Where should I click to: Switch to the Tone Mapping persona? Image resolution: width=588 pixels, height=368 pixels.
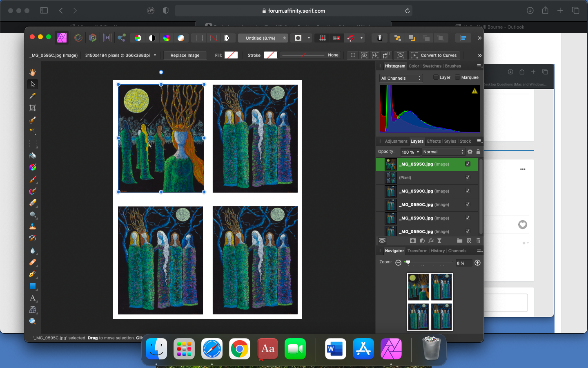[107, 38]
